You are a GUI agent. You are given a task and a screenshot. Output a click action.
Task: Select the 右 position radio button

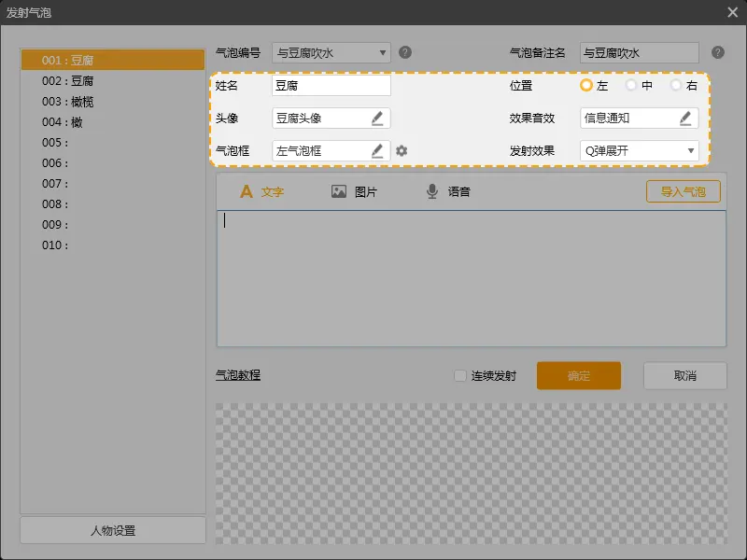676,86
